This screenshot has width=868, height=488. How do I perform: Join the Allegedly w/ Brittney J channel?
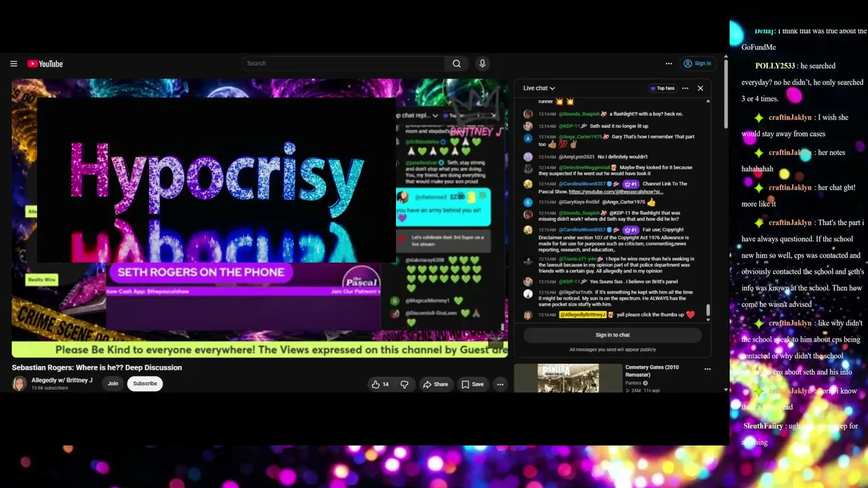(x=113, y=384)
